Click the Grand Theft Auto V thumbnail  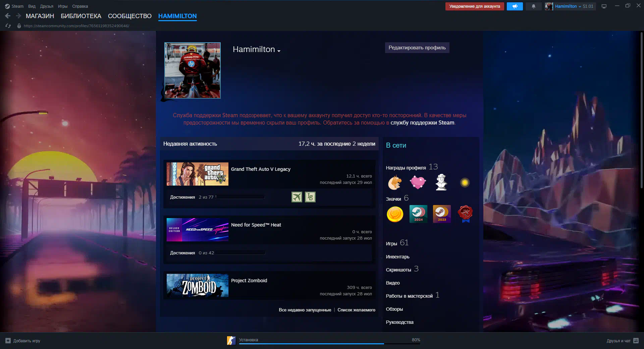[198, 174]
